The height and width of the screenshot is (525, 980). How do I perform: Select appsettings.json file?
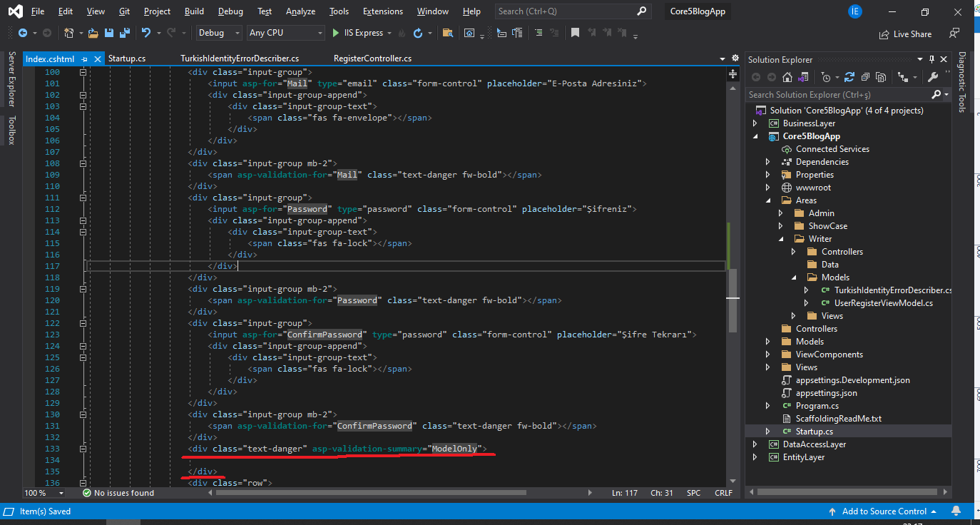(x=826, y=393)
